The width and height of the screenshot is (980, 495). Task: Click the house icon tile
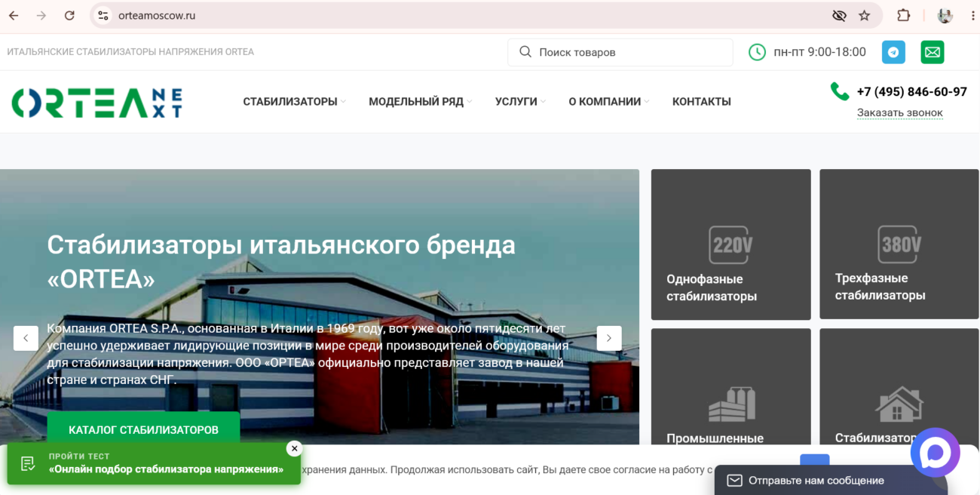click(899, 404)
